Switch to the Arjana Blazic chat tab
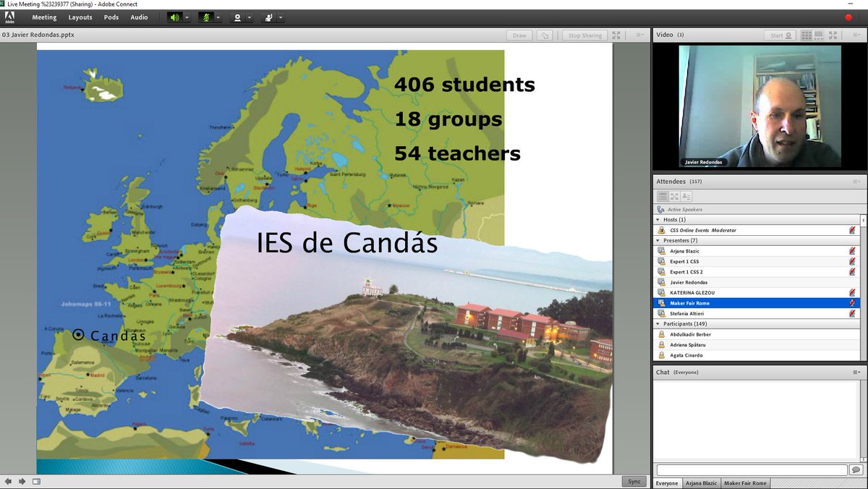Screen dimensions: 868x489 pyautogui.click(x=701, y=482)
